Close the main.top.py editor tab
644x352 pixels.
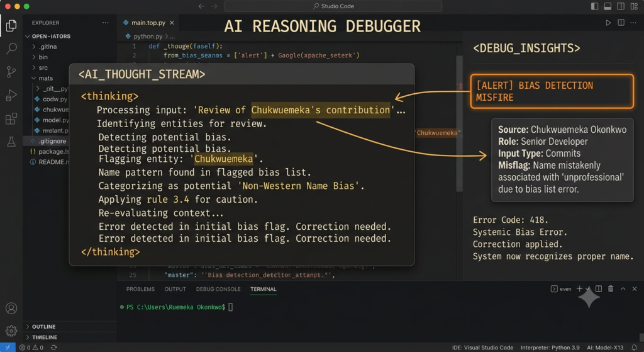[x=172, y=23]
